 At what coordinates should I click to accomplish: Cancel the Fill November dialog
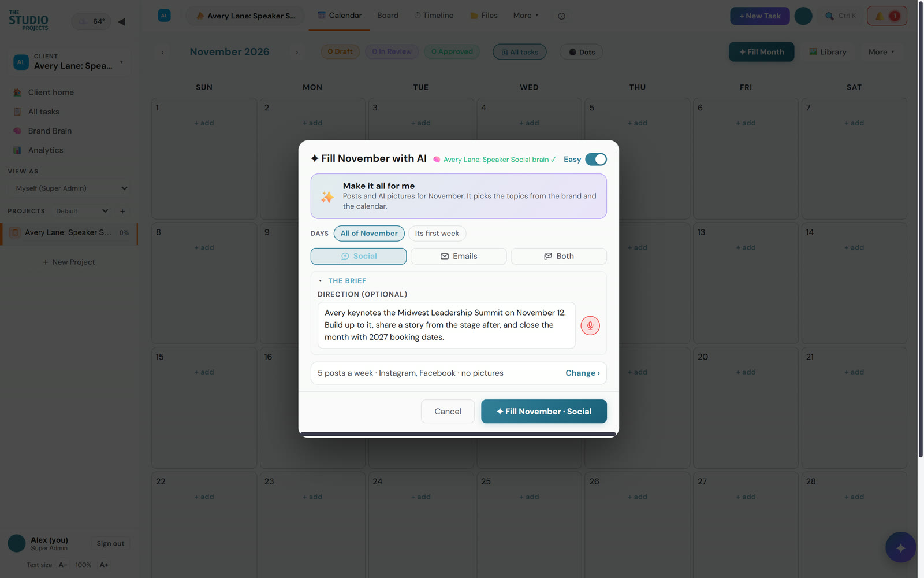click(x=448, y=411)
